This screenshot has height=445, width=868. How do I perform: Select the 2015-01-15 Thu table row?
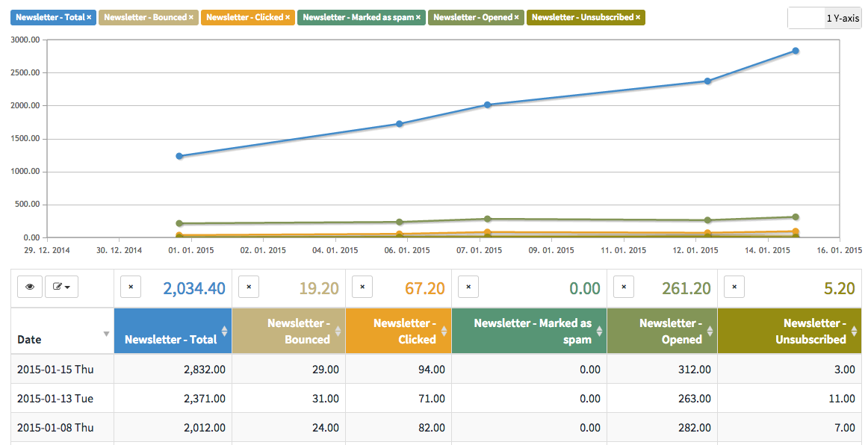(436, 369)
